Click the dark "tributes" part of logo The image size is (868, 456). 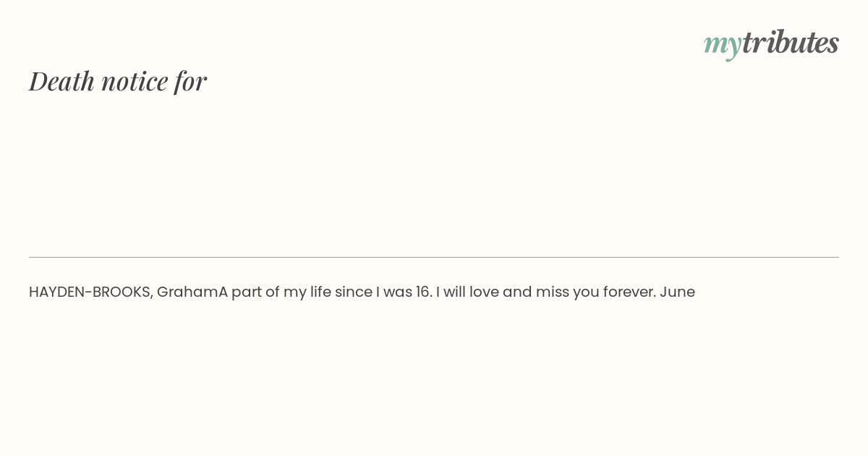(x=791, y=43)
